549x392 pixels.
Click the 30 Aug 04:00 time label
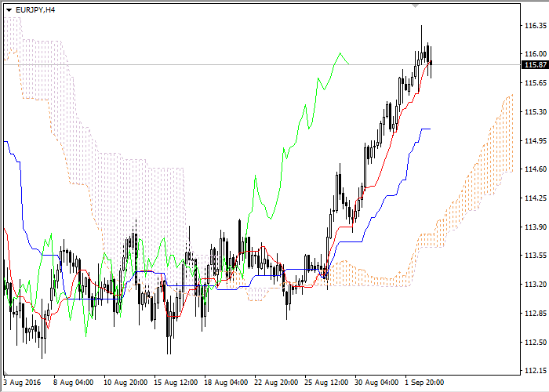click(376, 383)
